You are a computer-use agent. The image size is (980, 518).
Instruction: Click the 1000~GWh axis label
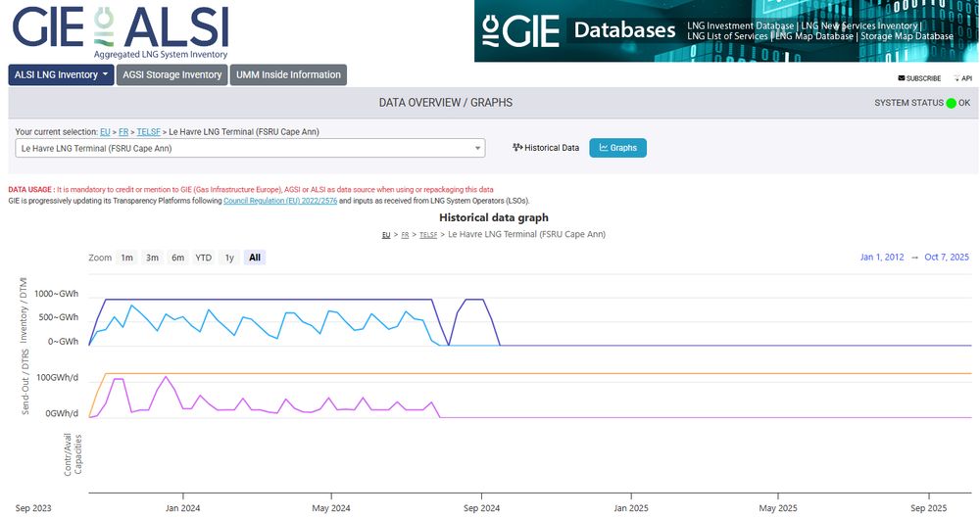[x=56, y=294]
